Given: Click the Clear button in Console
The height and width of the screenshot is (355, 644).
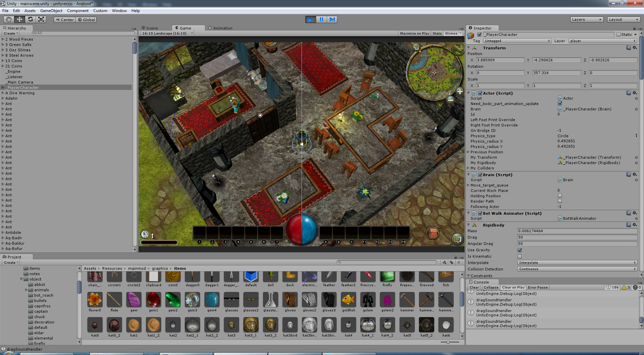Looking at the screenshot, I should (x=474, y=288).
